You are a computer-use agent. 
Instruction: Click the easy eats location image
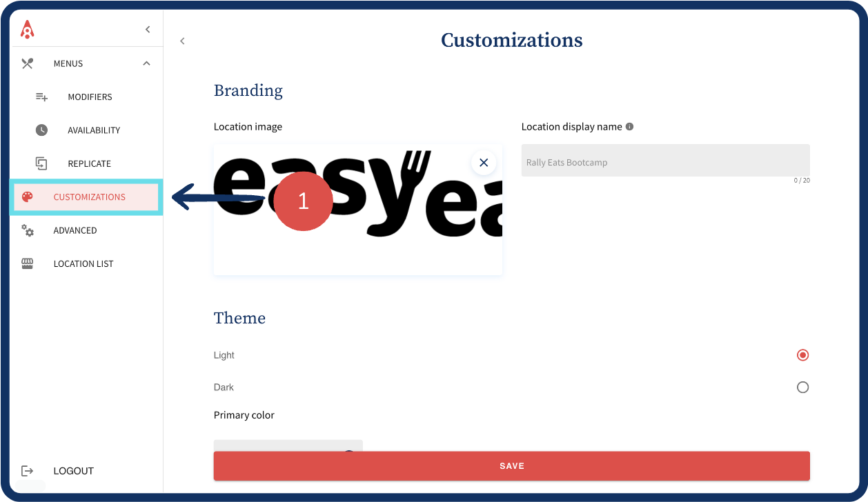point(357,210)
